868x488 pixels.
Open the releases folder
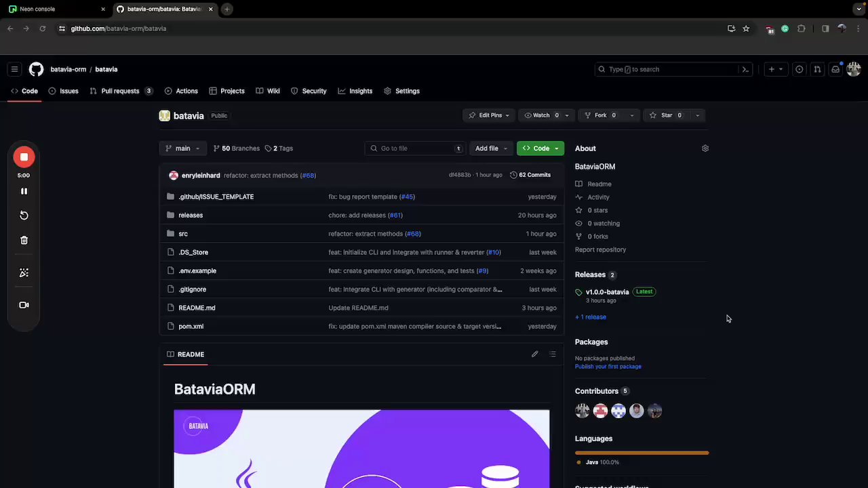click(x=191, y=216)
